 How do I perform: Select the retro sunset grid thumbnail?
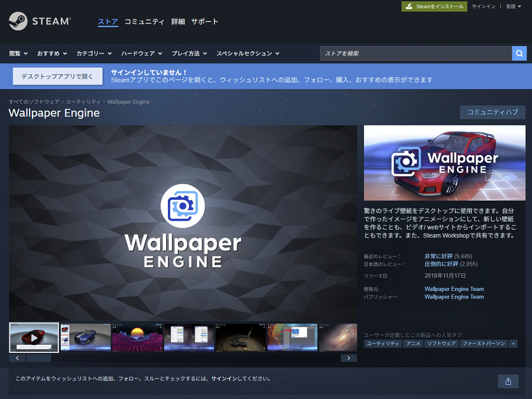tap(137, 337)
